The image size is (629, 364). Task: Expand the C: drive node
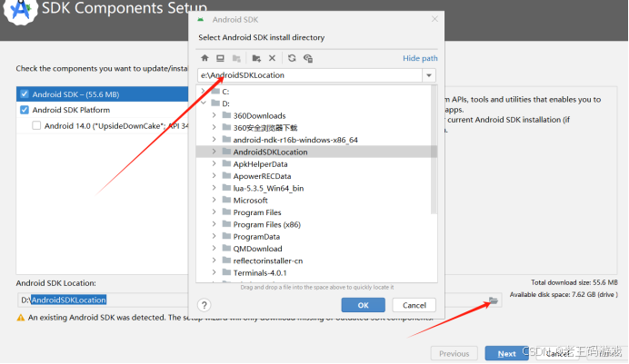[x=204, y=92]
